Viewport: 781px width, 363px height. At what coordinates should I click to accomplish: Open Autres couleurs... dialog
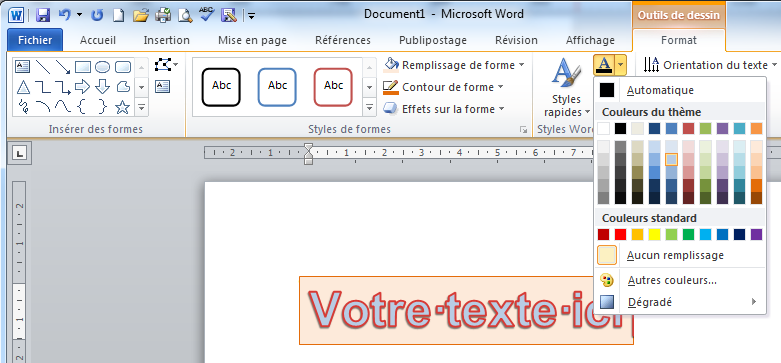(679, 280)
